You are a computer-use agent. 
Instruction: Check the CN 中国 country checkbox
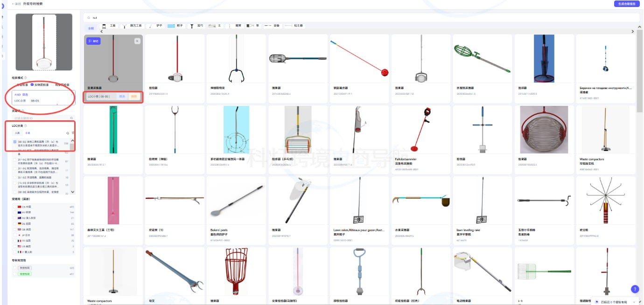pyautogui.click(x=14, y=207)
